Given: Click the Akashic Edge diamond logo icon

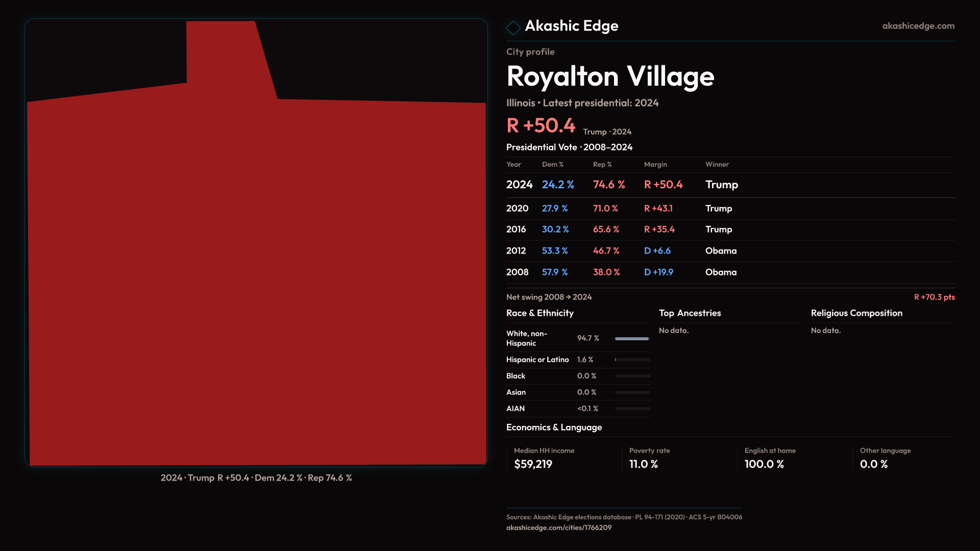Looking at the screenshot, I should [513, 28].
